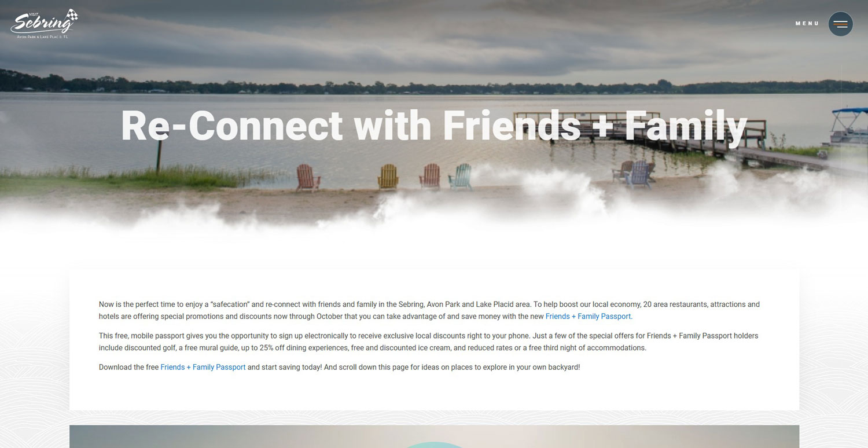Click the checkered flag in the logo
Screen dimensions: 868x448
pos(72,14)
